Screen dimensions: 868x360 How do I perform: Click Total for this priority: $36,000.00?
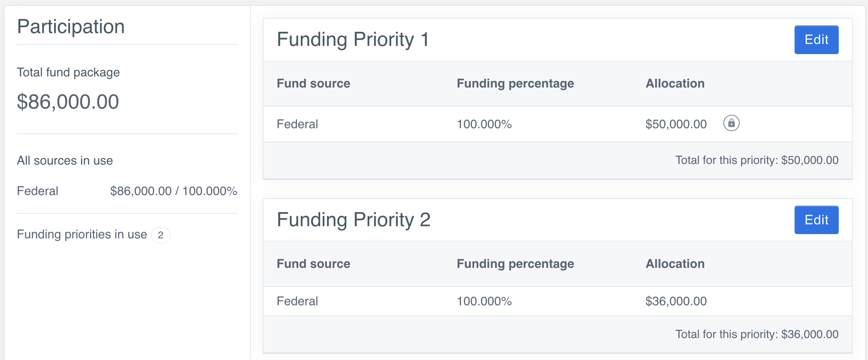756,334
